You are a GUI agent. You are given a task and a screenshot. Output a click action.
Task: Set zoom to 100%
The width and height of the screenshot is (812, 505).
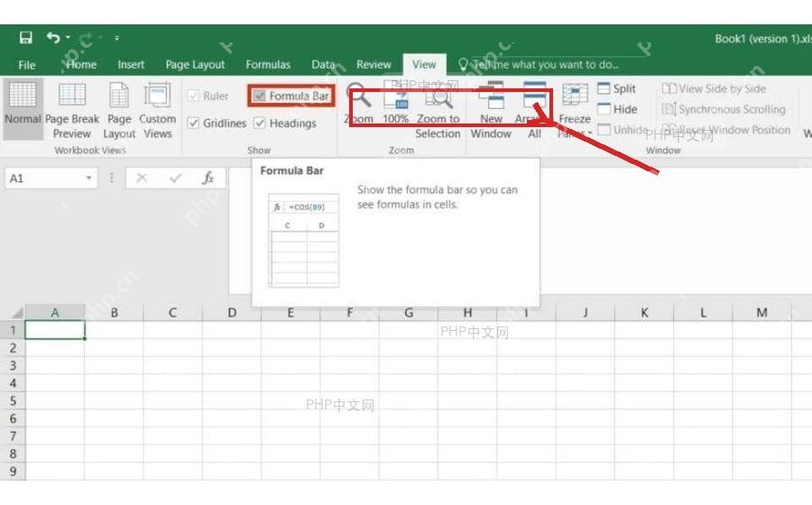[x=396, y=104]
